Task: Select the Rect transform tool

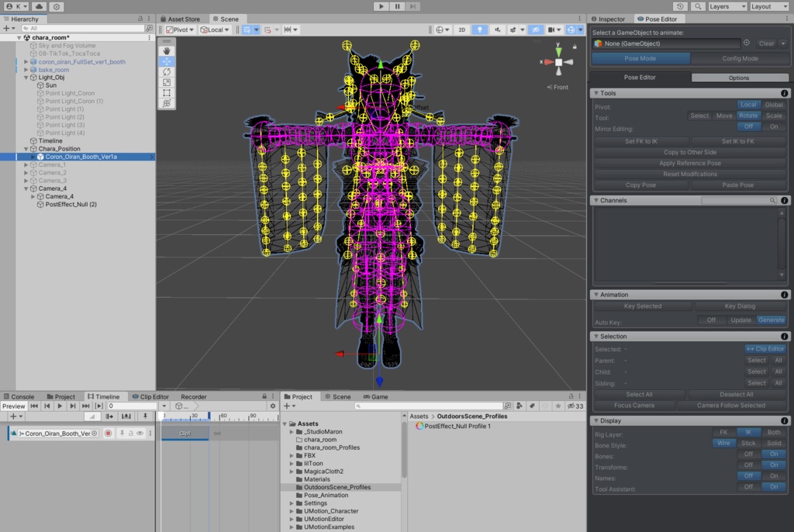Action: pyautogui.click(x=167, y=92)
